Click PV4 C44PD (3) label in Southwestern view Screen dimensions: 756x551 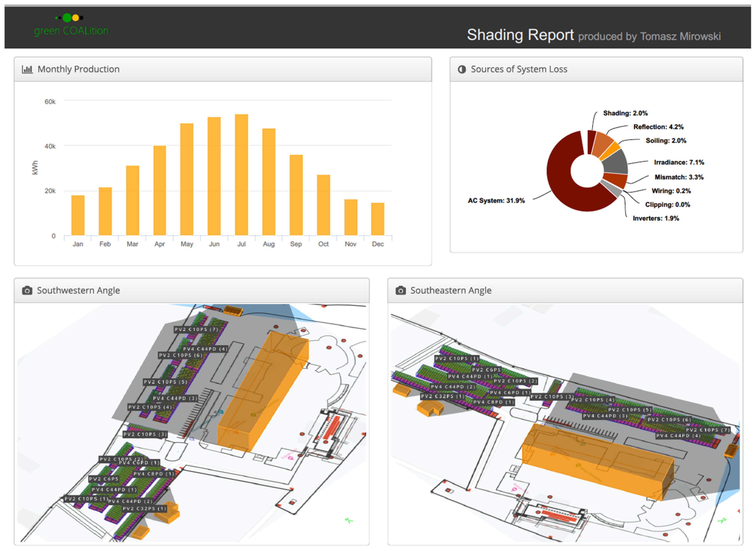[175, 398]
